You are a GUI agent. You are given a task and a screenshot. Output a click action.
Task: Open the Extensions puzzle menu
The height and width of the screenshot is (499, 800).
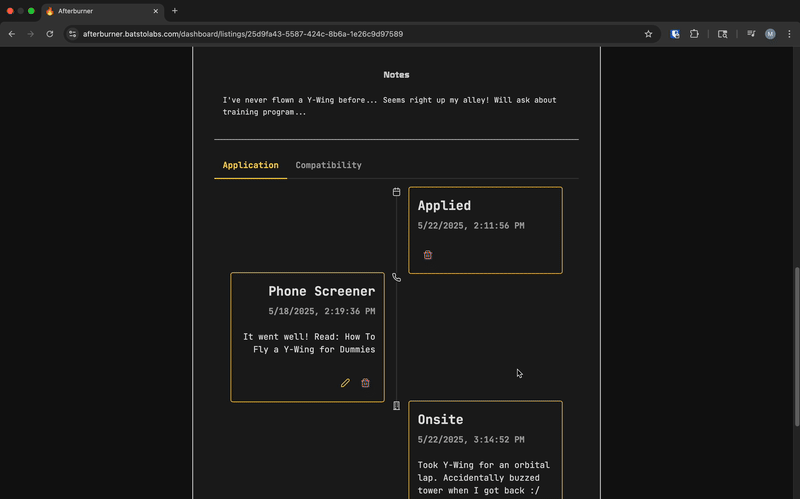point(694,34)
